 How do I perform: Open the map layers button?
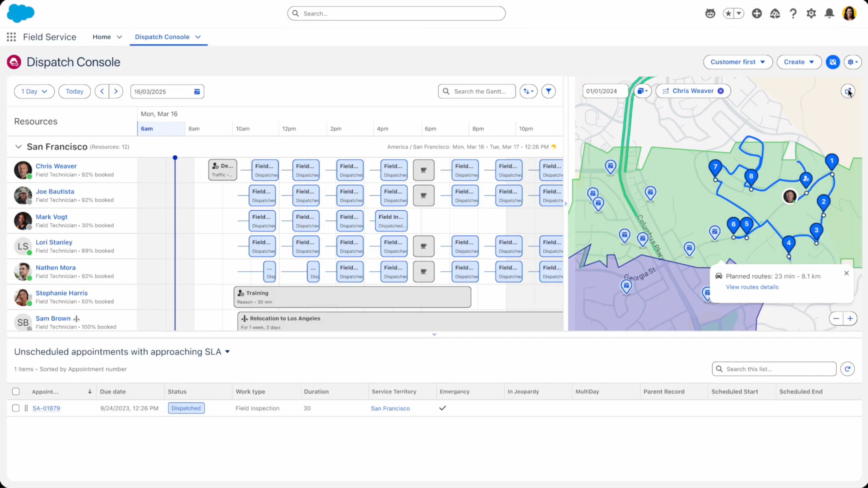pyautogui.click(x=643, y=91)
